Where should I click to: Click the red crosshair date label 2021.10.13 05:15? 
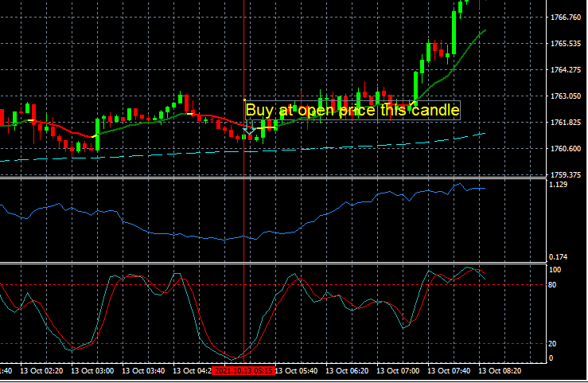pyautogui.click(x=243, y=371)
